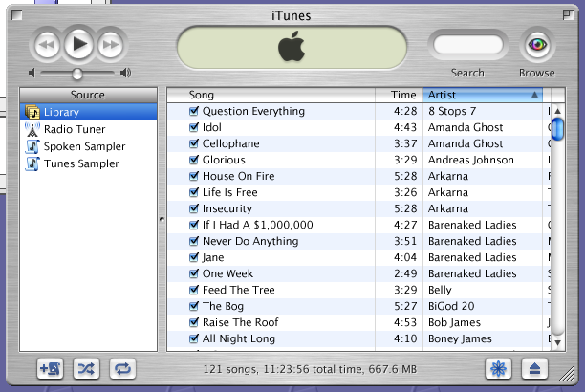
Task: Click the Play button
Action: (79, 44)
